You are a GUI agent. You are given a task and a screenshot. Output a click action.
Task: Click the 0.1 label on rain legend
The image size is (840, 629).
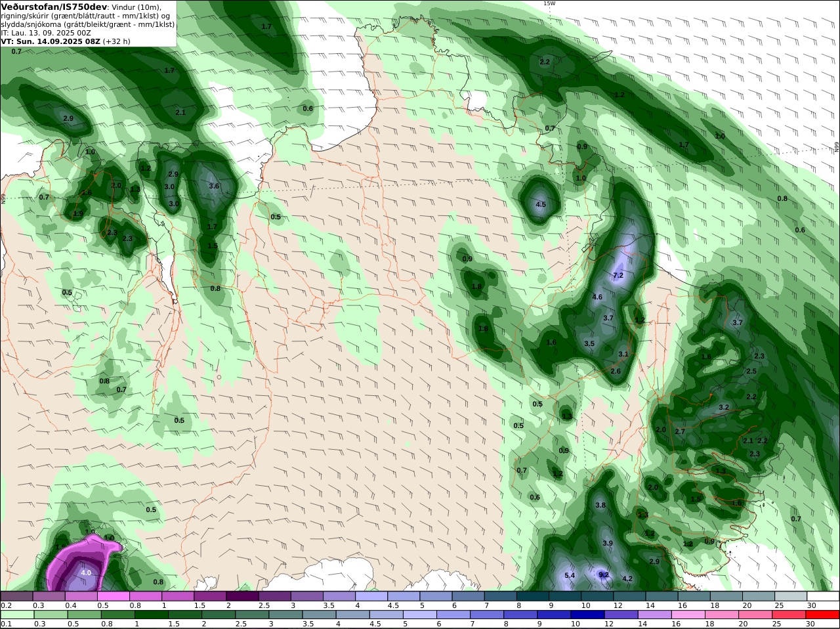click(x=6, y=624)
